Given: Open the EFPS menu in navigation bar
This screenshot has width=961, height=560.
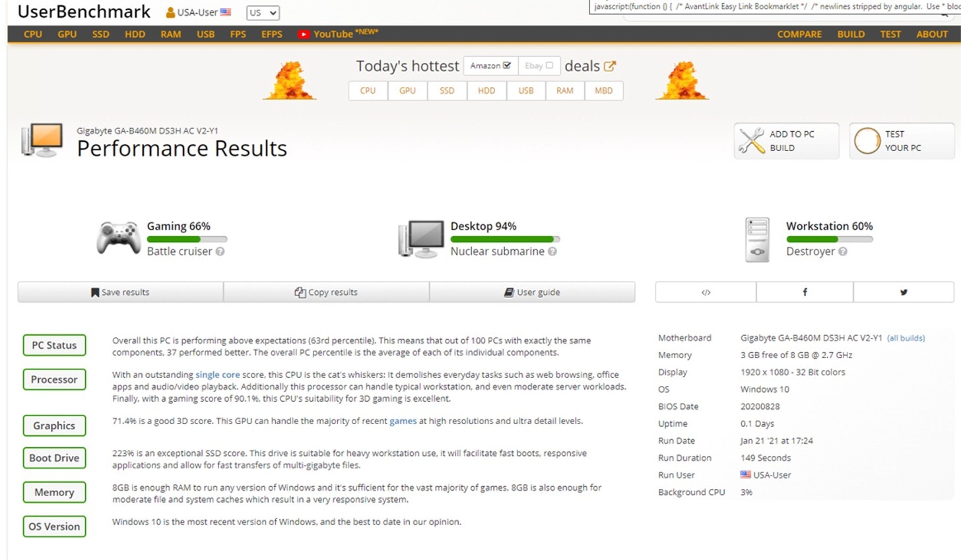Looking at the screenshot, I should coord(272,34).
